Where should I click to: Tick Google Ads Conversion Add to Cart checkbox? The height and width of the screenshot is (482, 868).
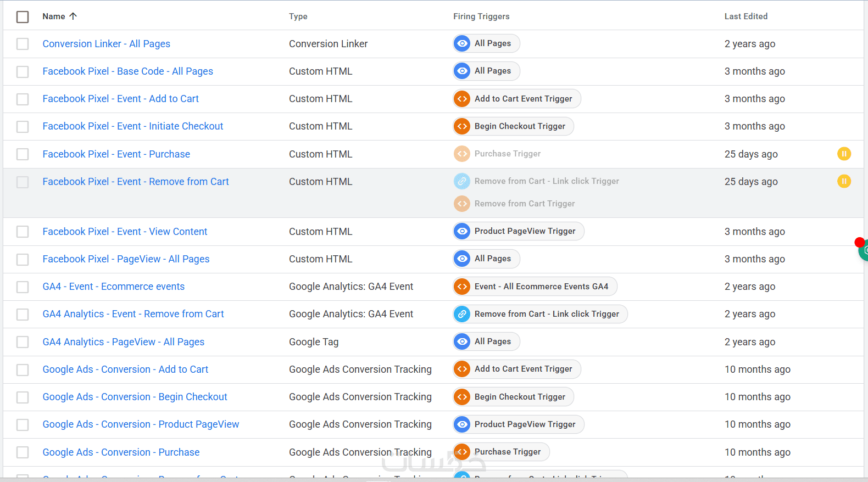23,370
